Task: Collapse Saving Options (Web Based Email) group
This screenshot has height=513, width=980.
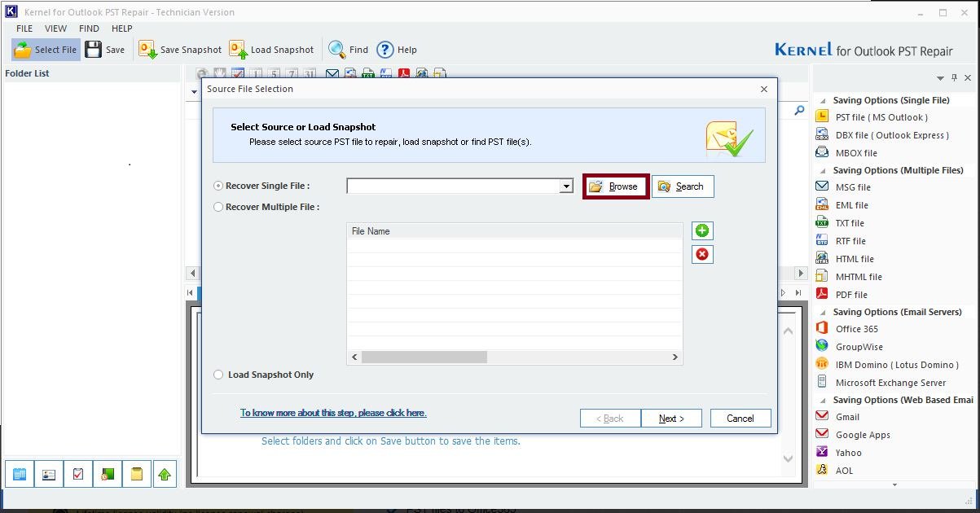Action: [823, 401]
